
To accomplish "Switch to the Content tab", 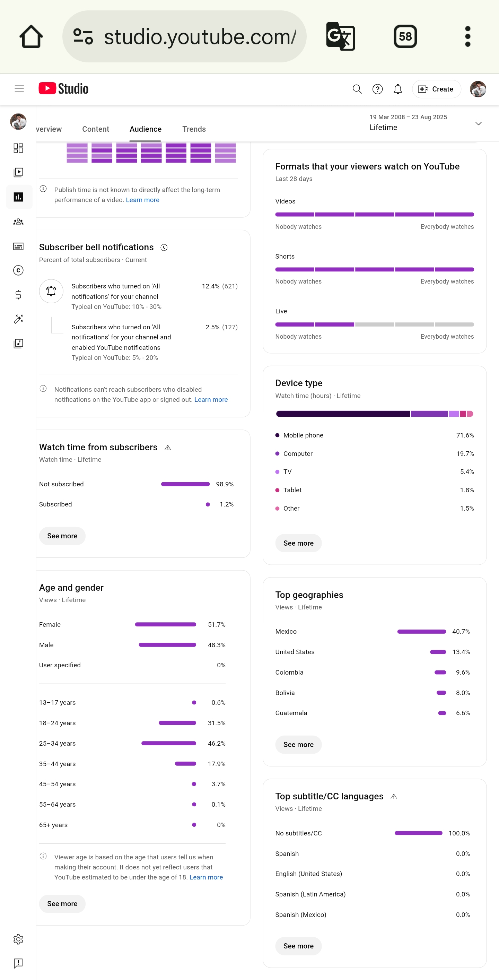I will point(95,129).
